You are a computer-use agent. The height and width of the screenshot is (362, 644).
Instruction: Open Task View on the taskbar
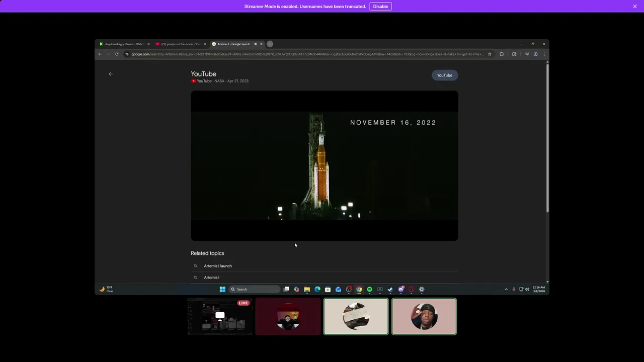pyautogui.click(x=286, y=289)
